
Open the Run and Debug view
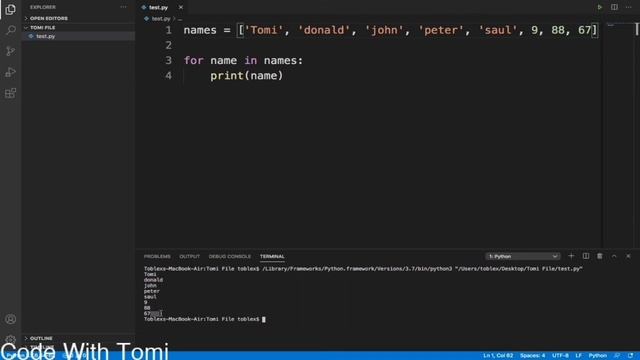point(11,72)
